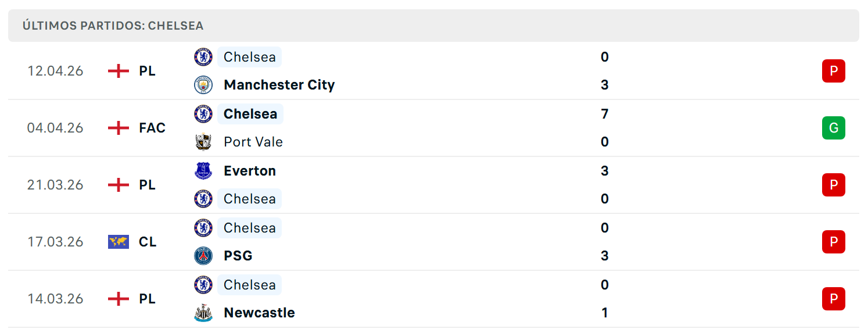Click the PSG club crest
The width and height of the screenshot is (868, 336).
point(203,256)
